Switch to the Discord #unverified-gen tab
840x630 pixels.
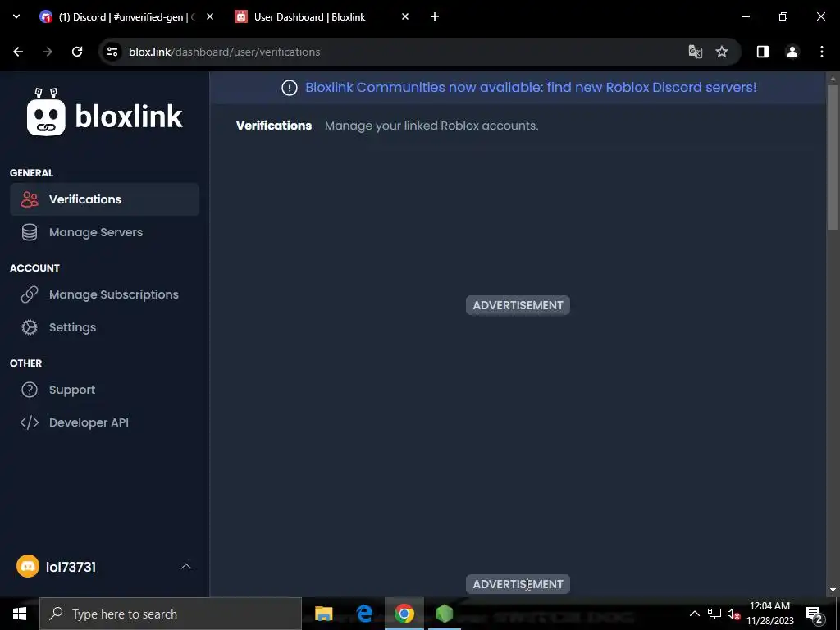click(127, 16)
